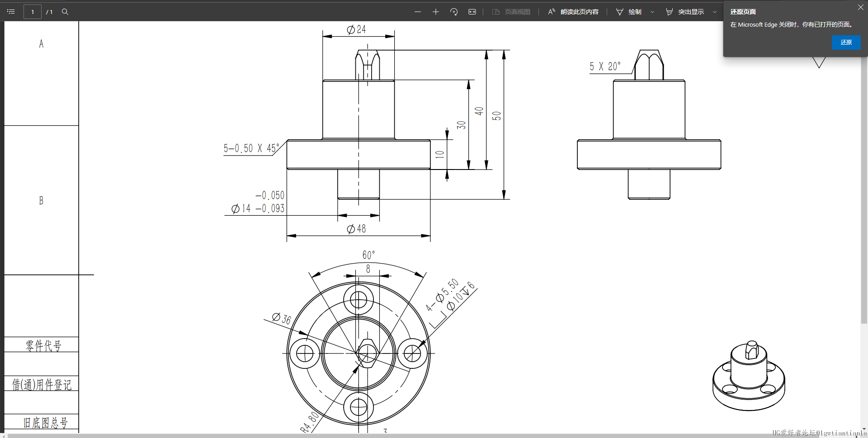The width and height of the screenshot is (868, 438).
Task: Close the 还原页面 restore pages popup
Action: click(861, 7)
